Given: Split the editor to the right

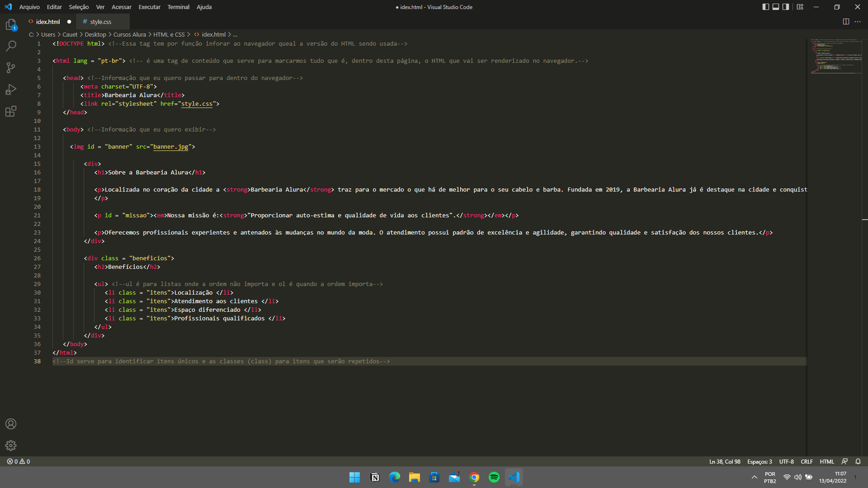Looking at the screenshot, I should point(846,22).
